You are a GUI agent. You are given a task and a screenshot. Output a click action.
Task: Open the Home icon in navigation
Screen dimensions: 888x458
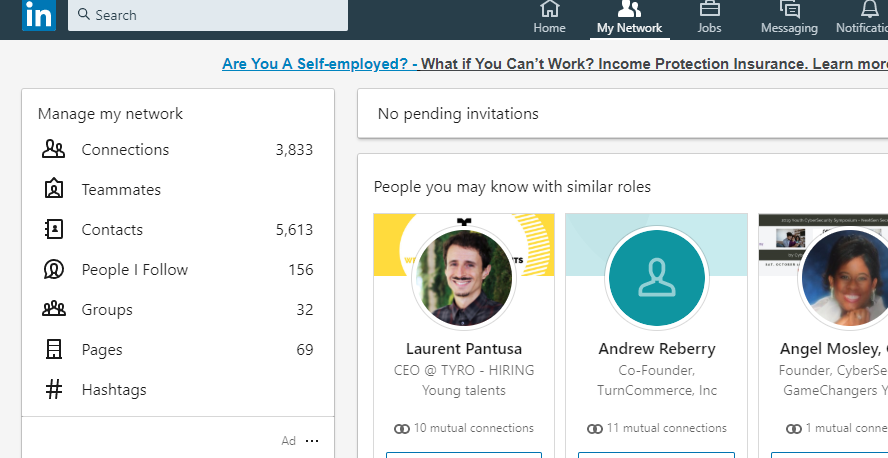(549, 9)
